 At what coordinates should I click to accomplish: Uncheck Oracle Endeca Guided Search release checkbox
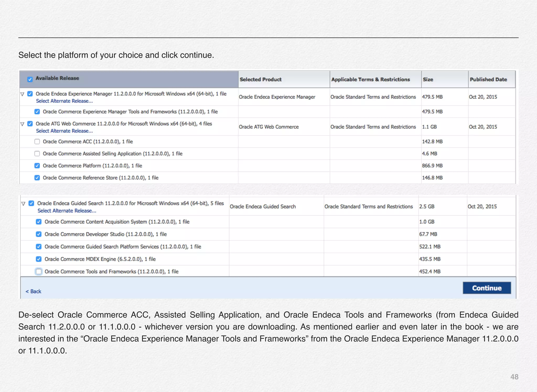click(x=31, y=203)
